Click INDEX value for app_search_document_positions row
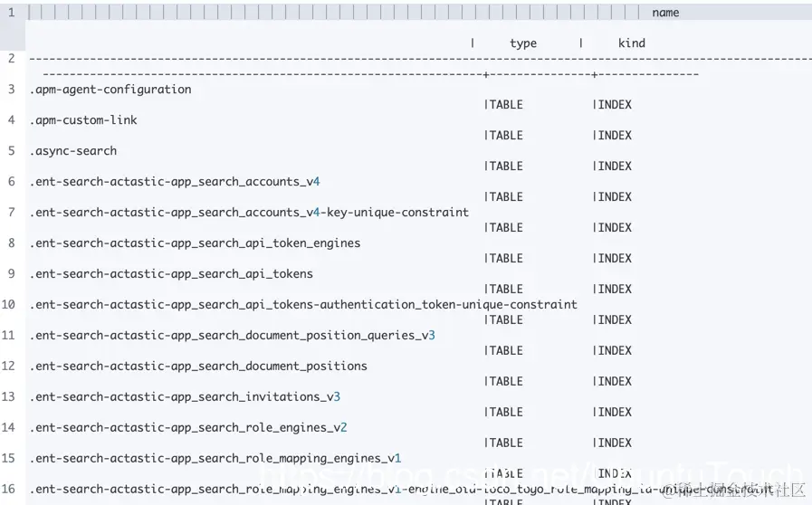This screenshot has height=505, width=812. [x=616, y=382]
